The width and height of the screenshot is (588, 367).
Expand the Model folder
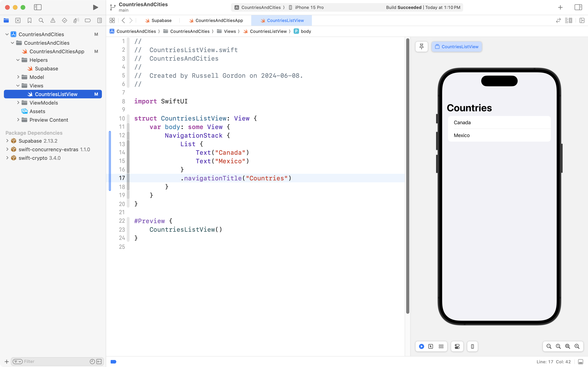point(18,77)
